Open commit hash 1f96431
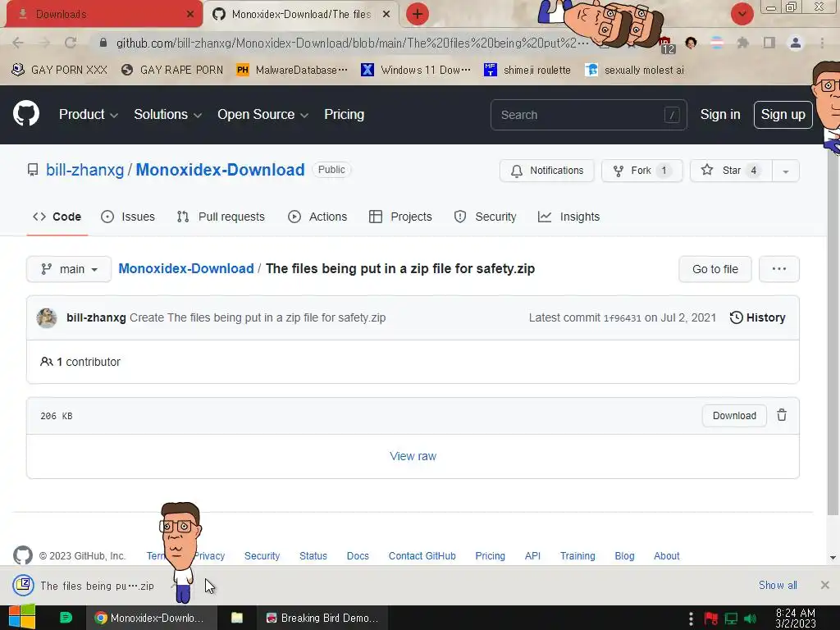 click(622, 318)
